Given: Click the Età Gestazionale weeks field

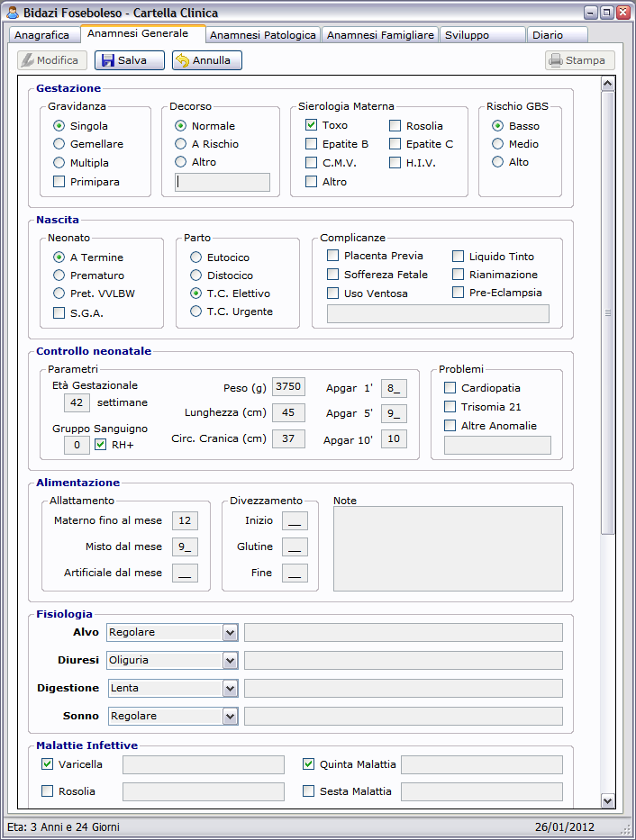Looking at the screenshot, I should coord(77,402).
